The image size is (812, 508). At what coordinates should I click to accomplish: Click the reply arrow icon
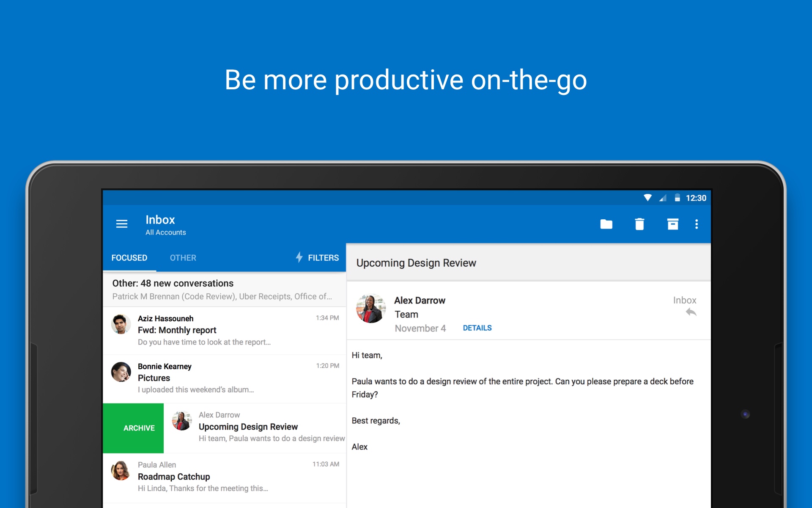point(691,312)
